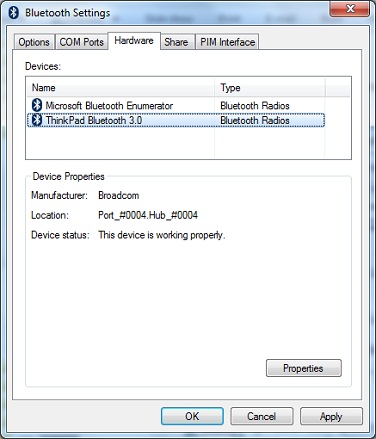376x439 pixels.
Task: Sort devices by Name column header
Action: tap(121, 88)
